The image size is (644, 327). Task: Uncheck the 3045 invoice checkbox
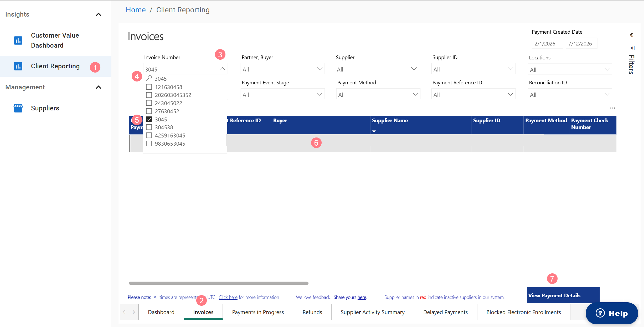point(149,119)
